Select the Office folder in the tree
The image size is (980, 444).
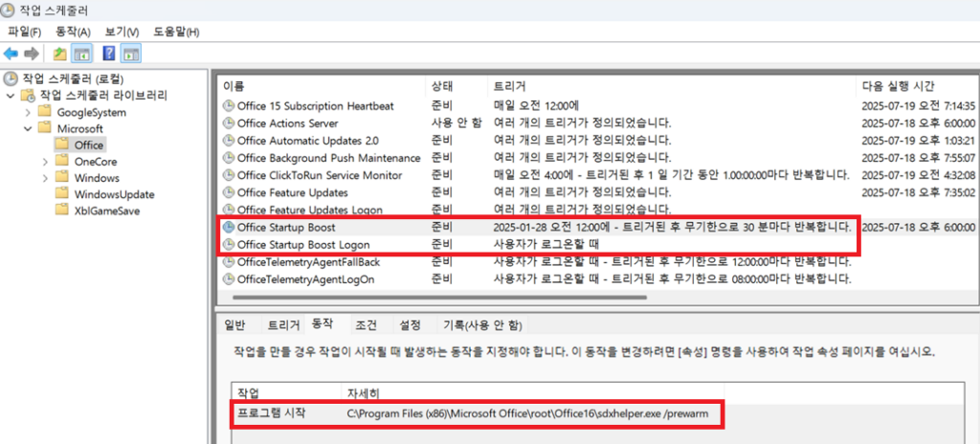click(88, 145)
